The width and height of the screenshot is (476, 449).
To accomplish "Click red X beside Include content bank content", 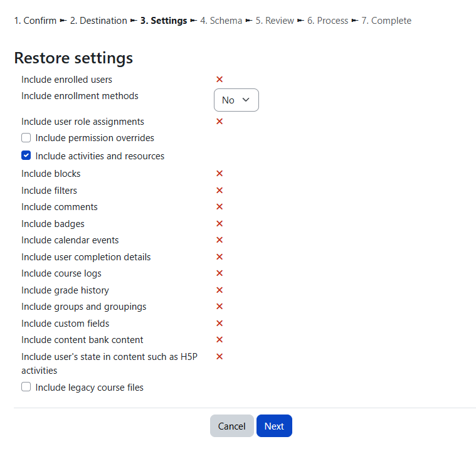I will click(x=219, y=340).
